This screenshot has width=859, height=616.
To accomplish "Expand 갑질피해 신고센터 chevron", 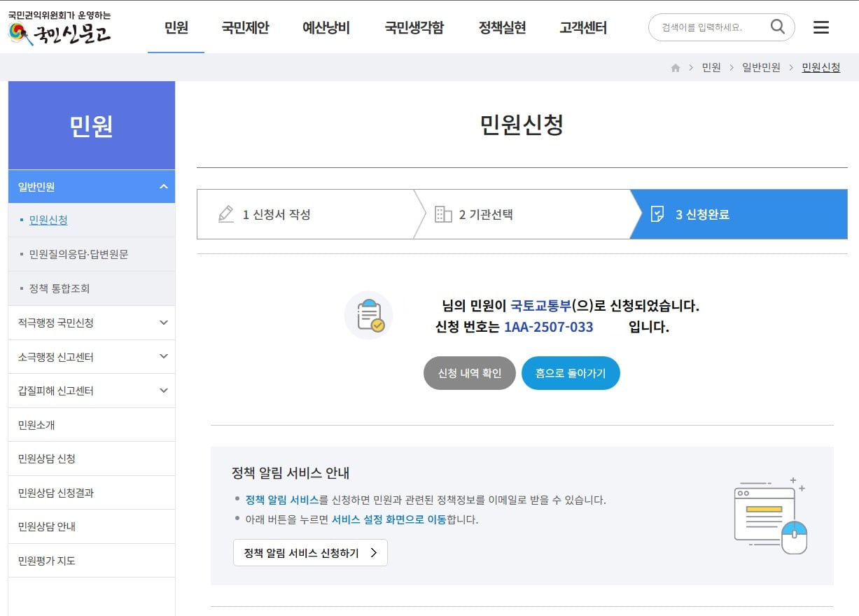I will click(164, 391).
